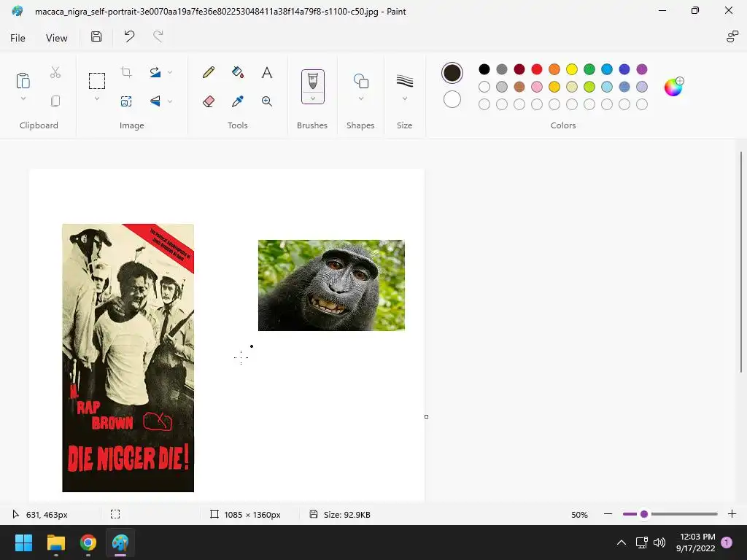Click the Rotate image icon
Viewport: 747px width, 560px height.
coord(155,72)
